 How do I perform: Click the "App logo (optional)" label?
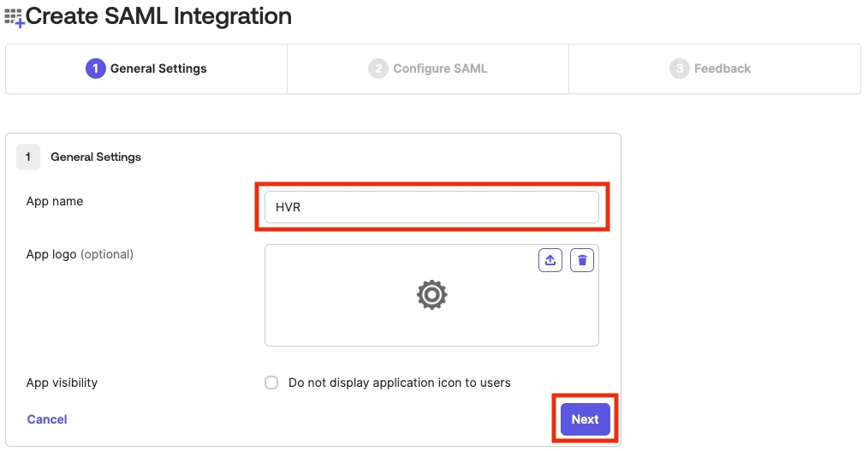tap(80, 254)
